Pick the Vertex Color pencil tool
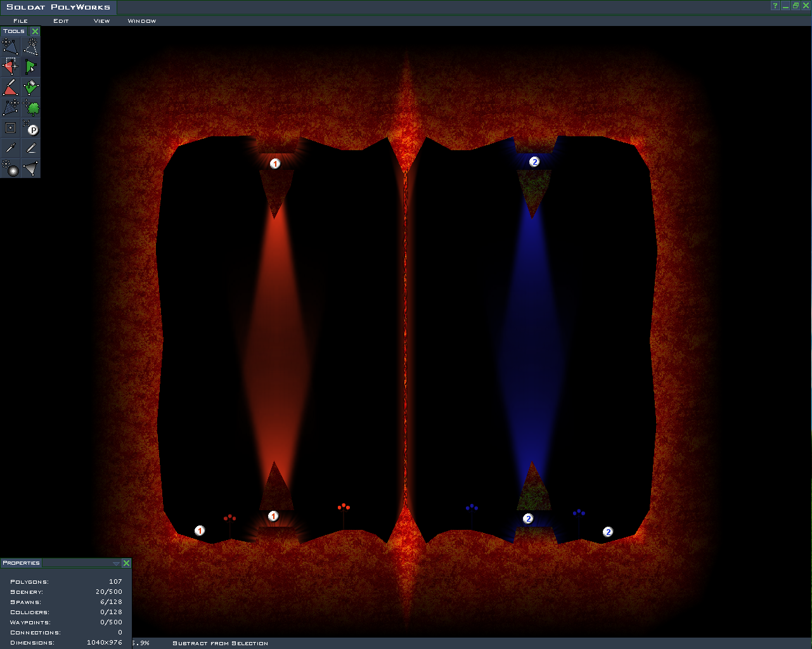This screenshot has height=649, width=812. pos(10,87)
